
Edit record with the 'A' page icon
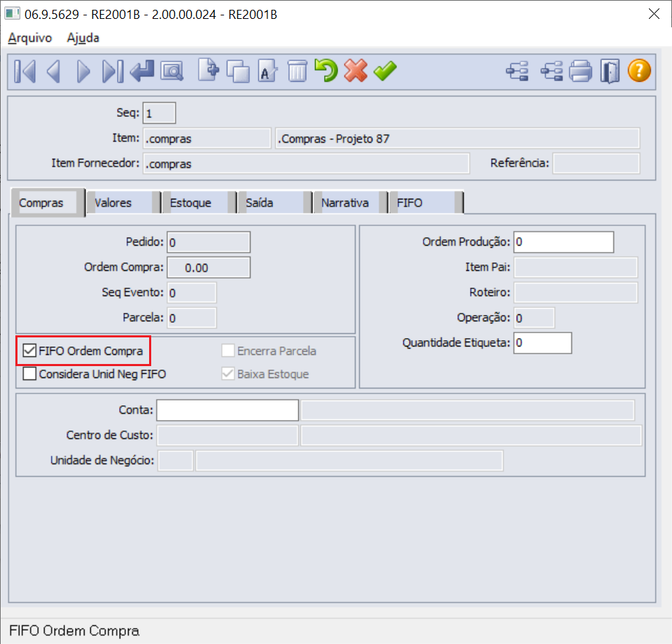coord(267,70)
